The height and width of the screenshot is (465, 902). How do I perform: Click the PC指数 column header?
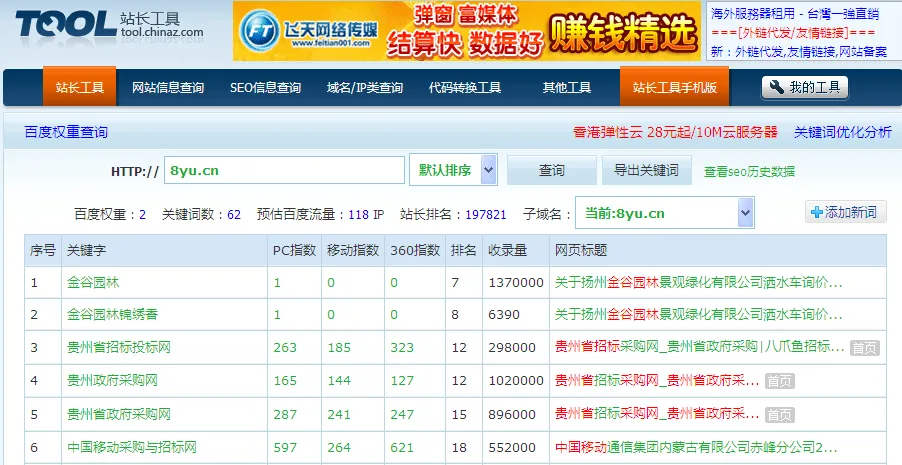pyautogui.click(x=294, y=250)
